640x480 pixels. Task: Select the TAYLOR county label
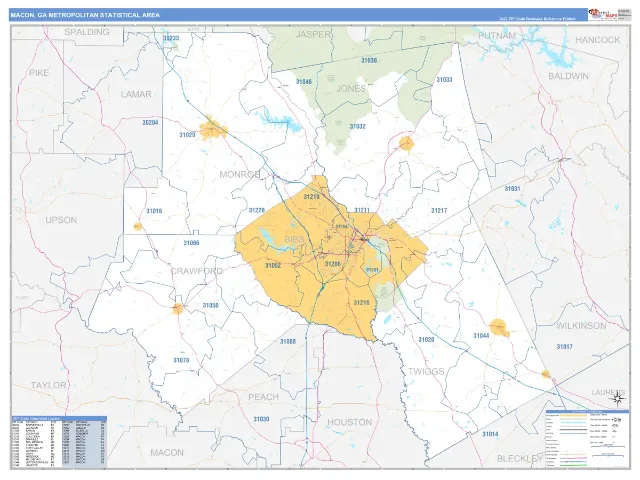49,385
